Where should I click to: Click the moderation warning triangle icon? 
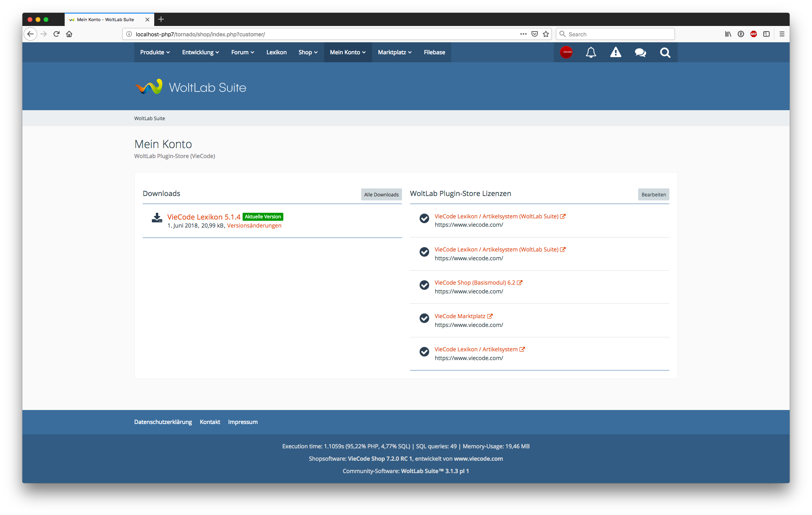[615, 52]
